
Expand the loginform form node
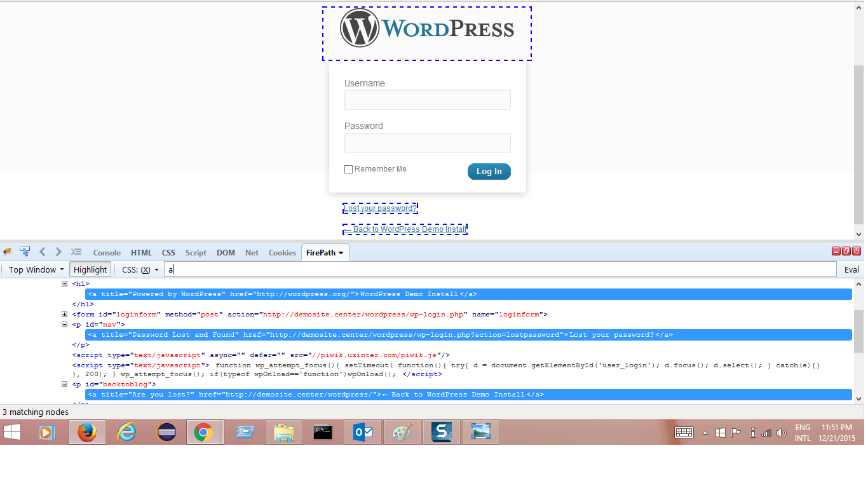64,315
